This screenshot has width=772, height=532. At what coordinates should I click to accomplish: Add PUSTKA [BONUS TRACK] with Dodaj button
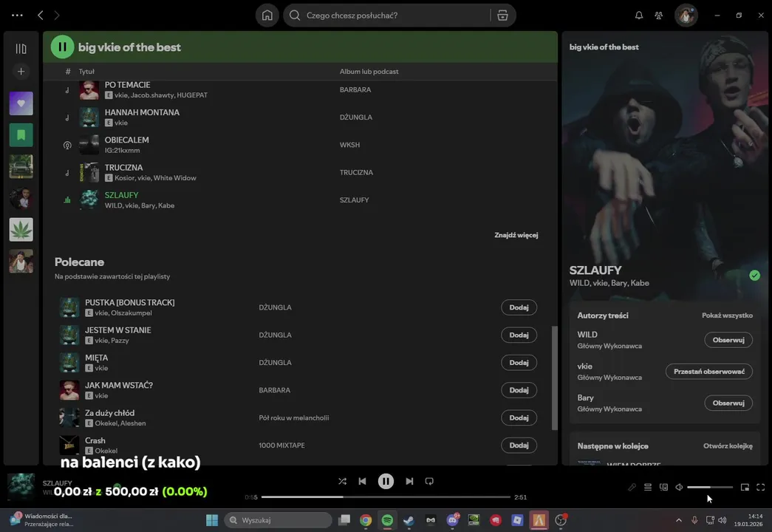pos(519,307)
